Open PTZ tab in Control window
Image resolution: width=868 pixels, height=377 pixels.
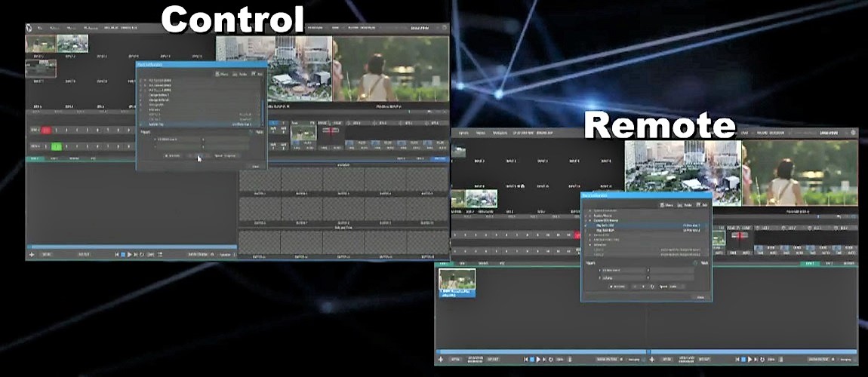[93, 158]
